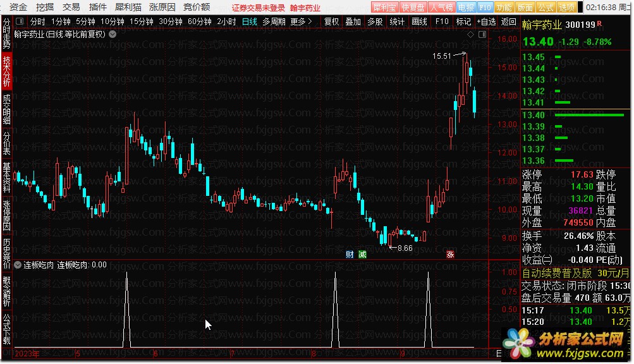This screenshot has height=364, width=634.
Task: Click the 功能 button
Action: point(504,8)
